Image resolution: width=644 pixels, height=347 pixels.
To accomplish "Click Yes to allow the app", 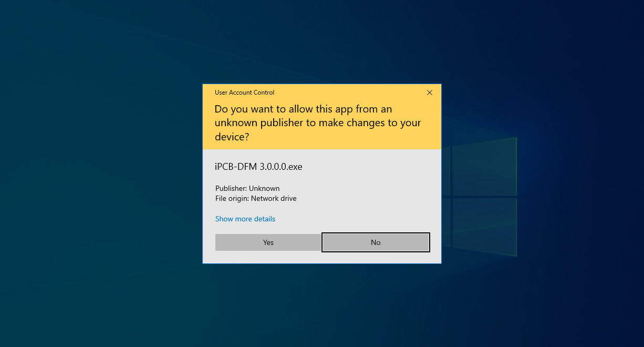I will coord(268,242).
